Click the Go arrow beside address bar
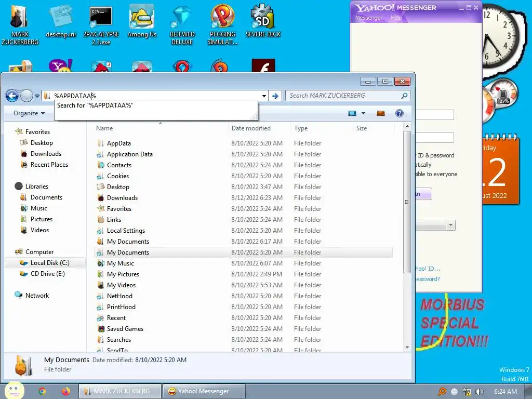Screen dimensions: 532x399 pyautogui.click(x=275, y=96)
